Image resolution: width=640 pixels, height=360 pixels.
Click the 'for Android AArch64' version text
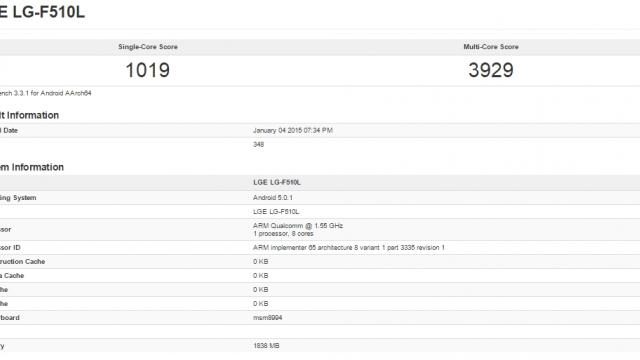click(61, 93)
